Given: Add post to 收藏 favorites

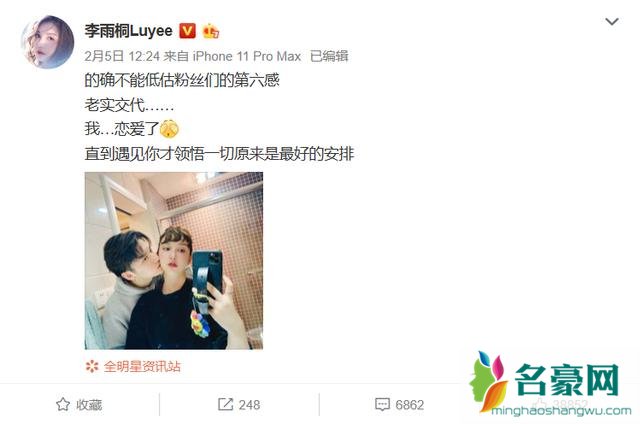Looking at the screenshot, I should (x=79, y=404).
